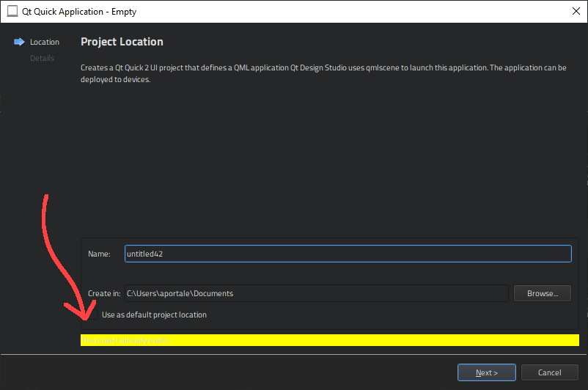Image resolution: width=588 pixels, height=390 pixels.
Task: Click the 'Create in:' label
Action: click(x=104, y=293)
